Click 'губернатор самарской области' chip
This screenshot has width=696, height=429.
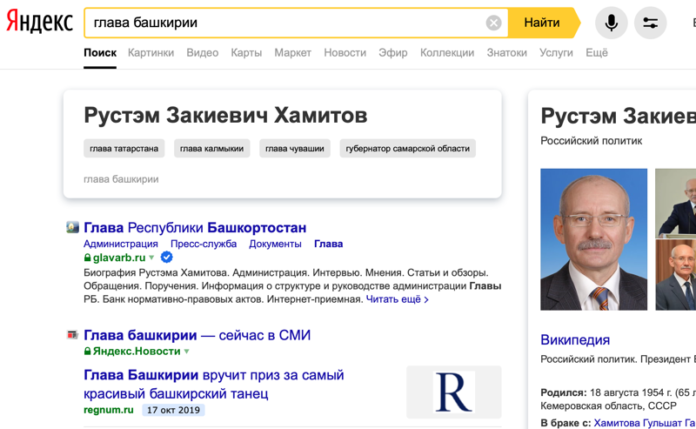click(407, 148)
